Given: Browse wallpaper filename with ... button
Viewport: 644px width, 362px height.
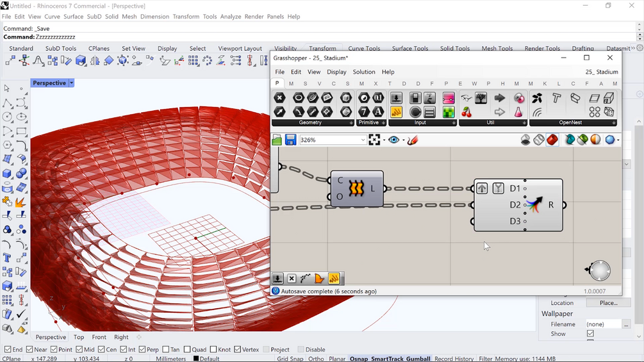Looking at the screenshot, I should [626, 324].
